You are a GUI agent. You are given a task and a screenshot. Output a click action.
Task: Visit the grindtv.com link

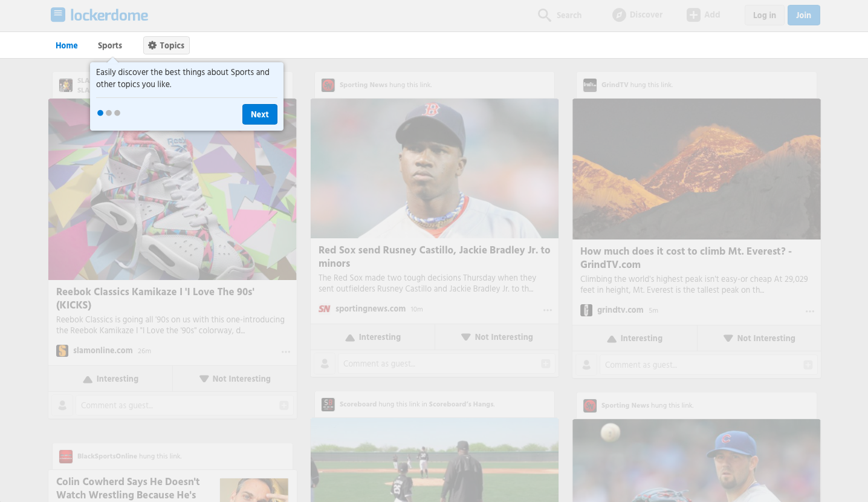tap(620, 310)
